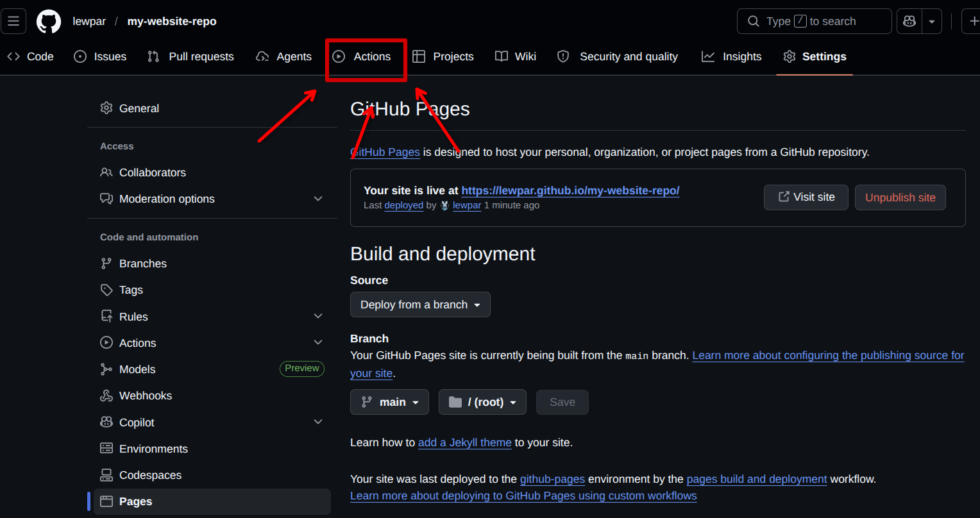
Task: Open Models settings in sidebar
Action: 212,369
